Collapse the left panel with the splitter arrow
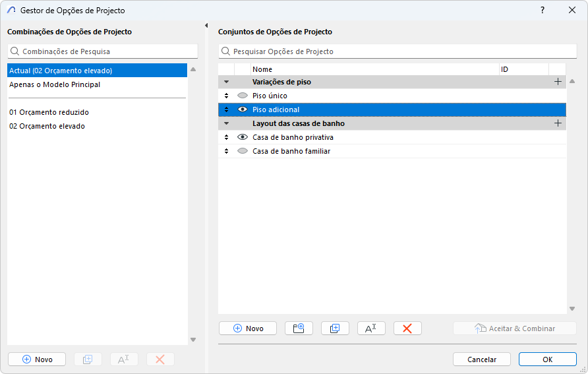Viewport: 588px width, 374px height. pos(206,26)
